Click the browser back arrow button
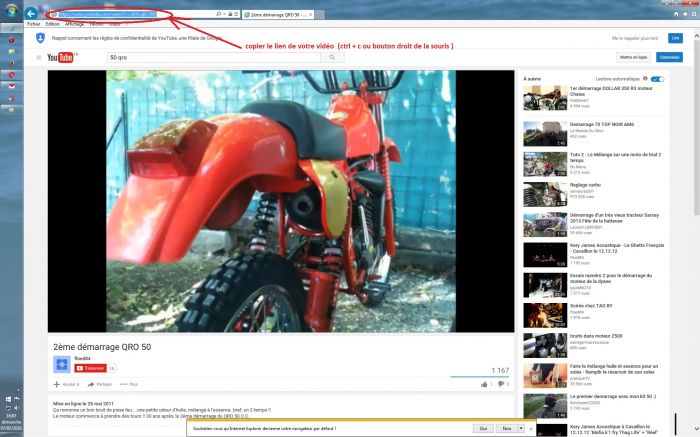This screenshot has height=437, width=700. coord(31,14)
